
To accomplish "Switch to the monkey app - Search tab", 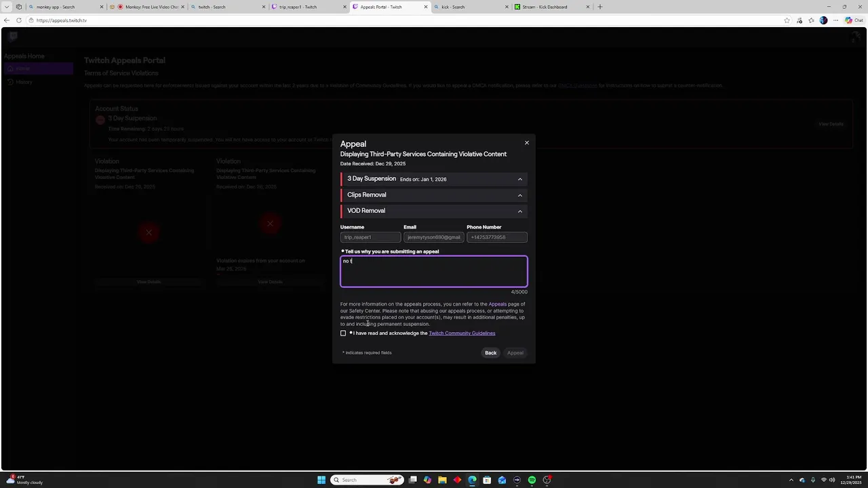I will pos(66,7).
